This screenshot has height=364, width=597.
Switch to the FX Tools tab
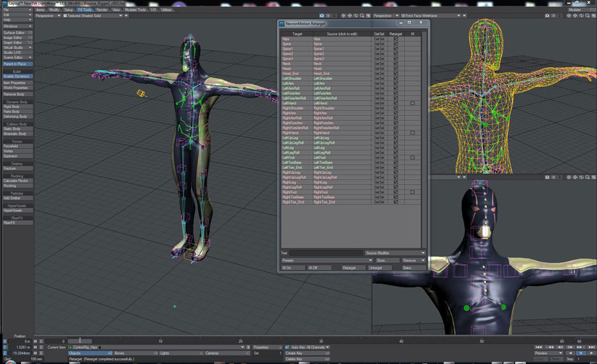point(85,10)
